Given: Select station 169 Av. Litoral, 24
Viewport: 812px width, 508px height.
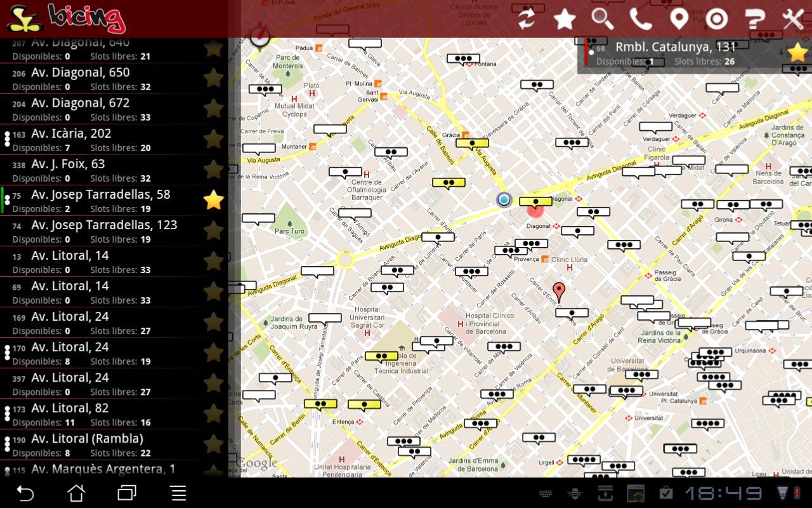Looking at the screenshot, I should (x=114, y=323).
